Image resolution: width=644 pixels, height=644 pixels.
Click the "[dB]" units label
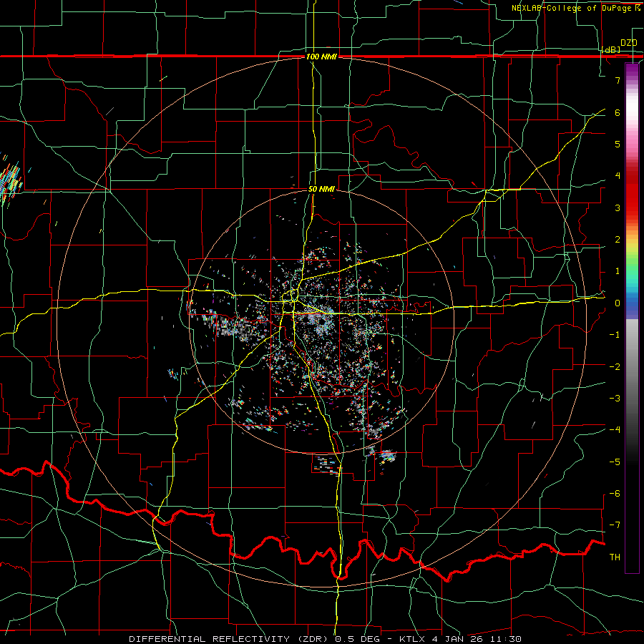pyautogui.click(x=611, y=50)
